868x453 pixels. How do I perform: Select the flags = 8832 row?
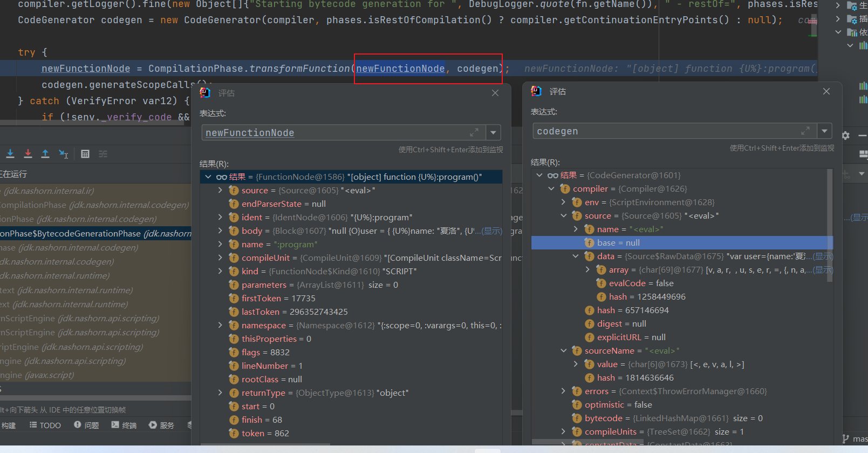[351, 352]
